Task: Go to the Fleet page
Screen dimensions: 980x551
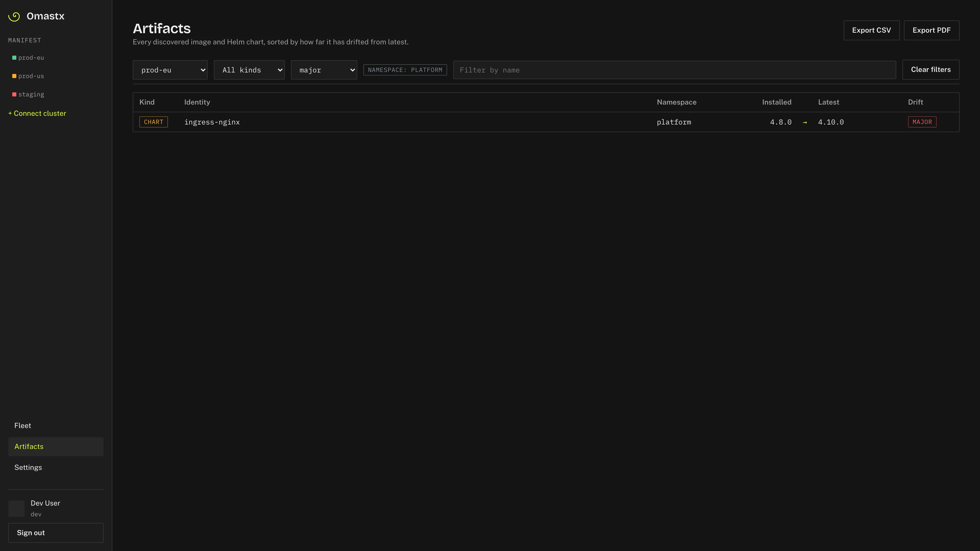Action: pyautogui.click(x=56, y=425)
